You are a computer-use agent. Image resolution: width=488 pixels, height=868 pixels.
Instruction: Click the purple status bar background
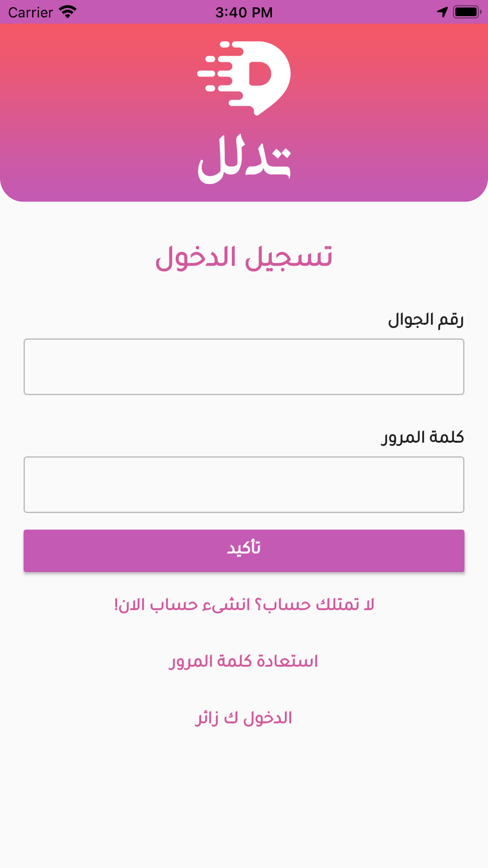tap(146, 12)
